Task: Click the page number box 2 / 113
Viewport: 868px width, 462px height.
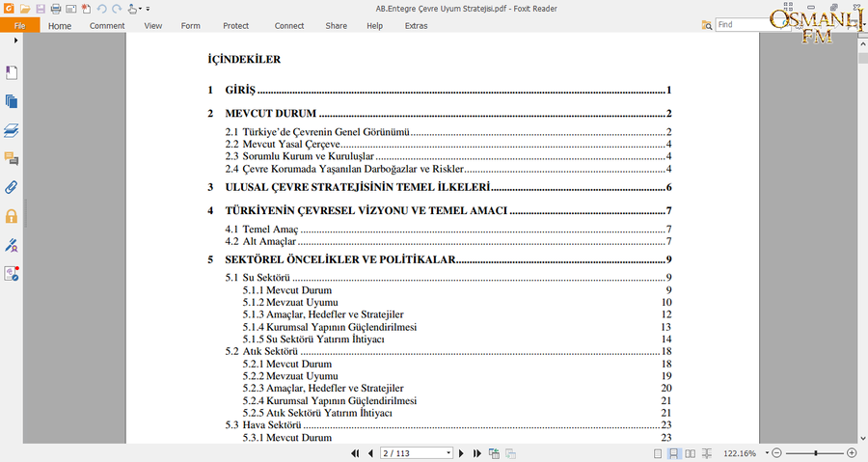Action: (x=412, y=453)
